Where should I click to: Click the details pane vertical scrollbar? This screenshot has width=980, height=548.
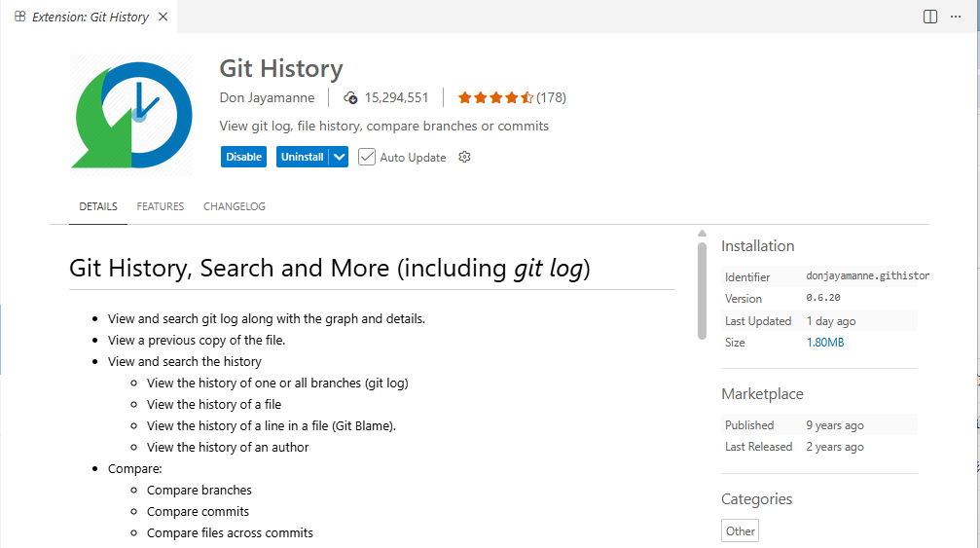(702, 290)
